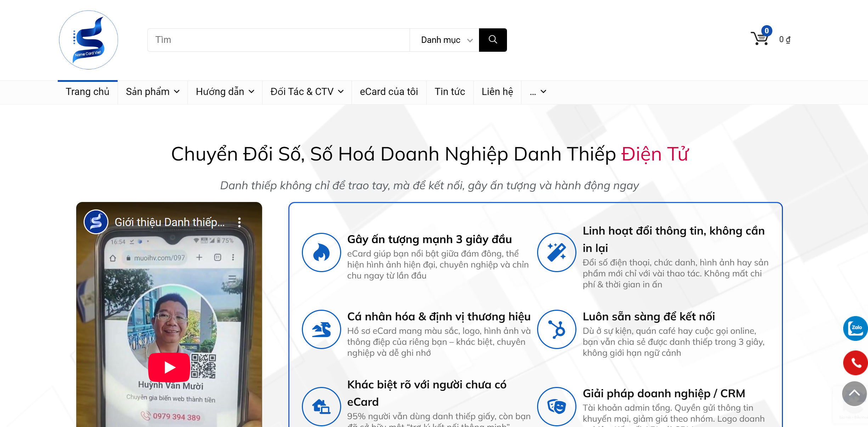This screenshot has height=427, width=868.
Task: Click heading Cá nhân hóa & định vị thương hiệu
Action: [x=439, y=316]
